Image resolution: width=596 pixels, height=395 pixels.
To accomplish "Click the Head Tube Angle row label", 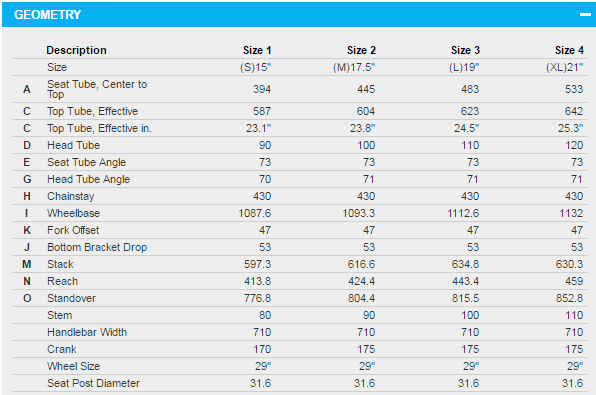I will [89, 179].
